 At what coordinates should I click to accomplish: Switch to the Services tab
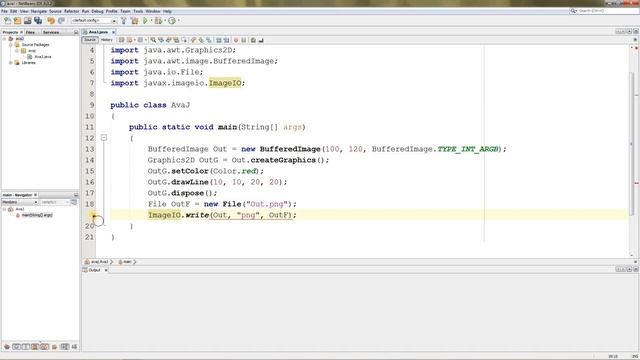coord(51,32)
